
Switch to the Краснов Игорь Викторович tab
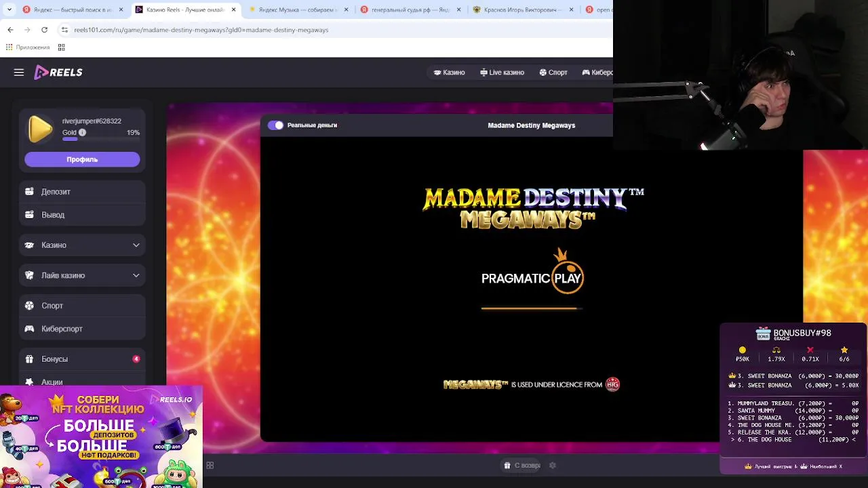coord(523,9)
